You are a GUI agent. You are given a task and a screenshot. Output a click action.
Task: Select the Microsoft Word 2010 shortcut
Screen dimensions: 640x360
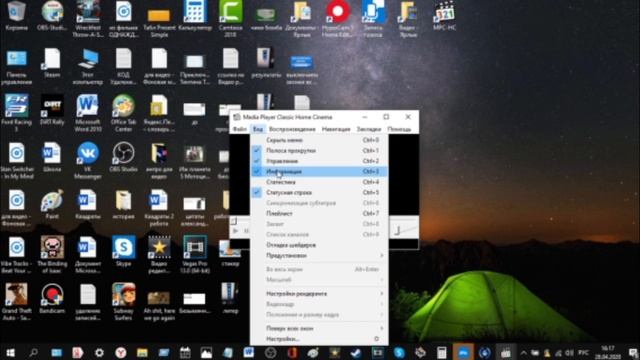[88, 113]
